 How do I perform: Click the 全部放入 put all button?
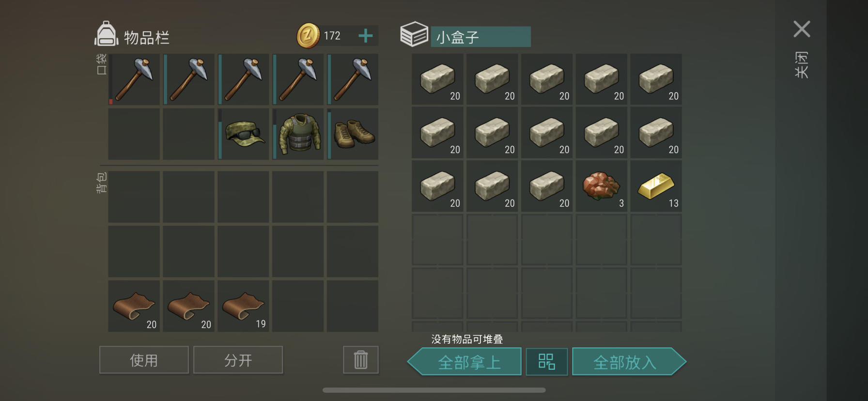[x=629, y=362]
